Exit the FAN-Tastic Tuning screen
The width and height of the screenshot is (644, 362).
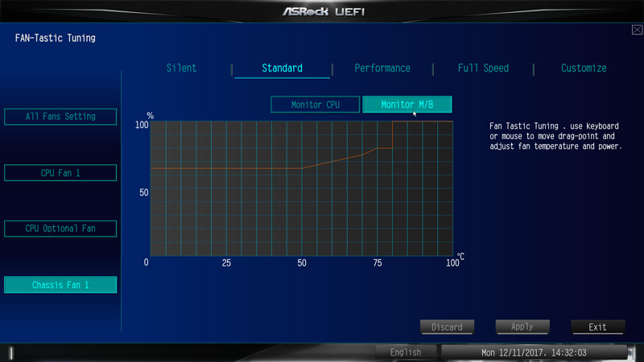598,327
